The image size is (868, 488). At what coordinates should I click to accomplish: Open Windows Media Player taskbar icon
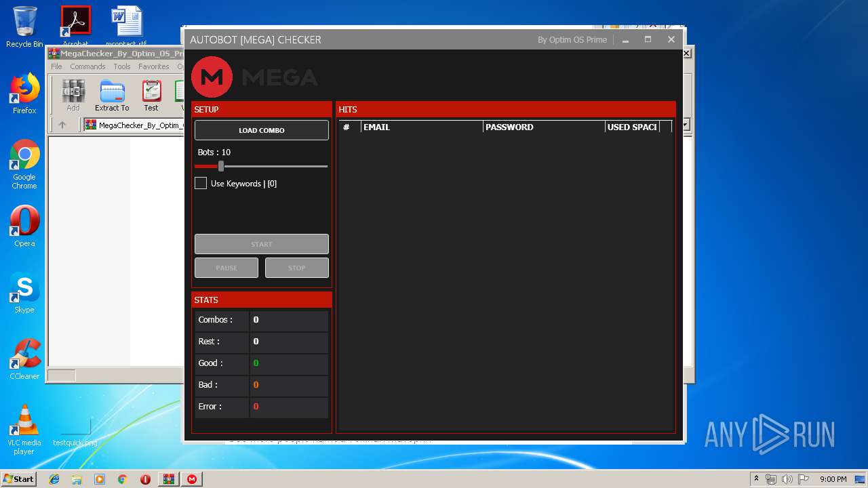[100, 479]
